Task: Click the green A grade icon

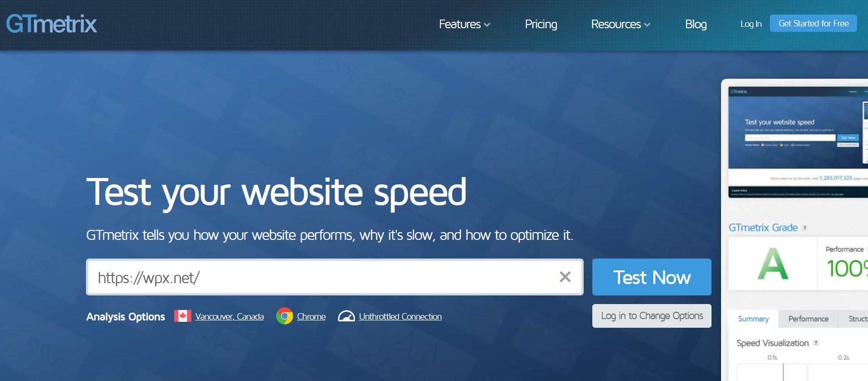Action: click(772, 264)
